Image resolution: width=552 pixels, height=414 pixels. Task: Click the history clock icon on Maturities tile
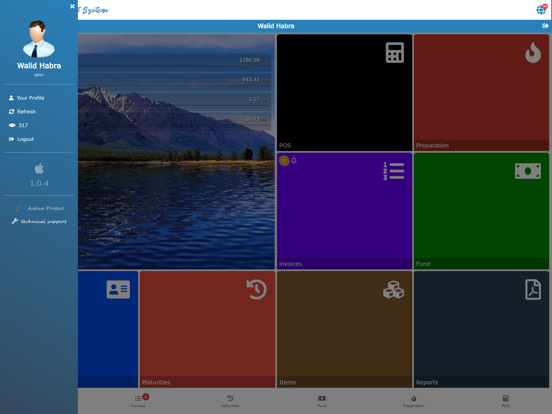point(256,289)
